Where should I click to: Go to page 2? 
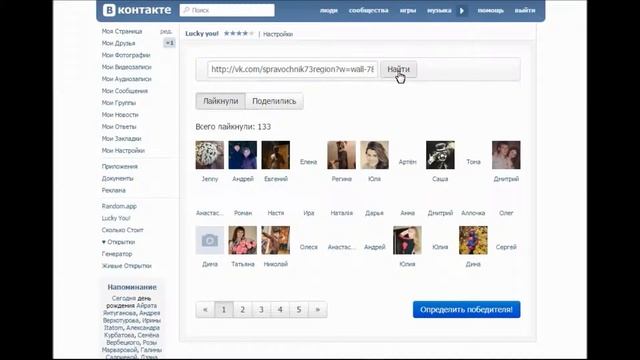[242, 310]
